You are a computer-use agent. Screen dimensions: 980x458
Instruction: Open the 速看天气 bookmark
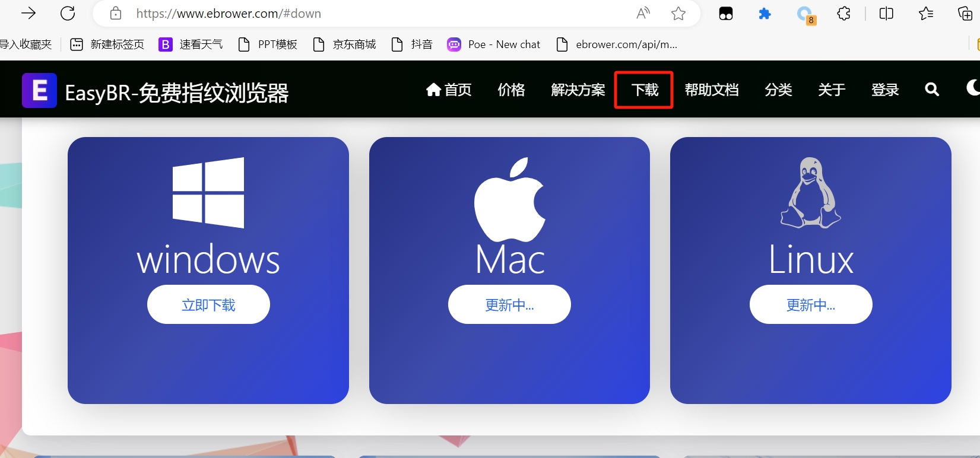[x=191, y=44]
